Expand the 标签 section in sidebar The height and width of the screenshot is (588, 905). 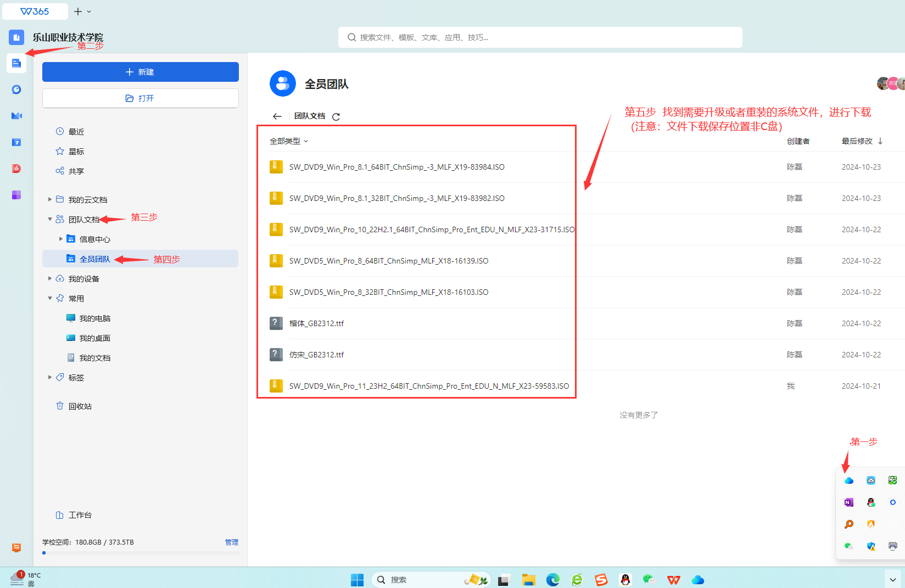pyautogui.click(x=50, y=378)
